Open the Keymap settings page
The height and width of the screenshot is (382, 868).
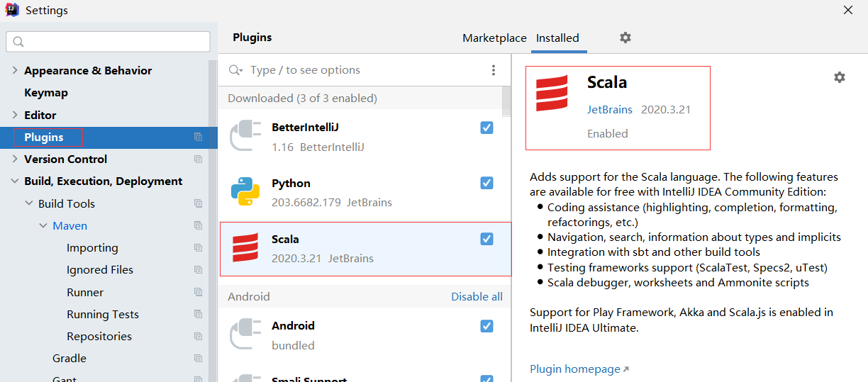(46, 93)
